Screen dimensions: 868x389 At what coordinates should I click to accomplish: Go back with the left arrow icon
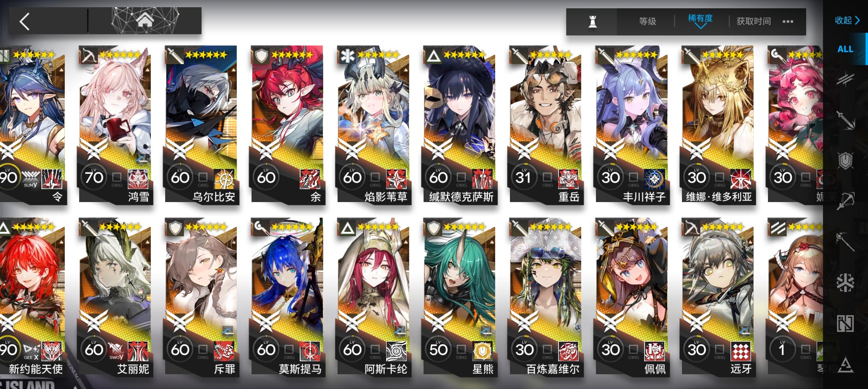(x=24, y=22)
